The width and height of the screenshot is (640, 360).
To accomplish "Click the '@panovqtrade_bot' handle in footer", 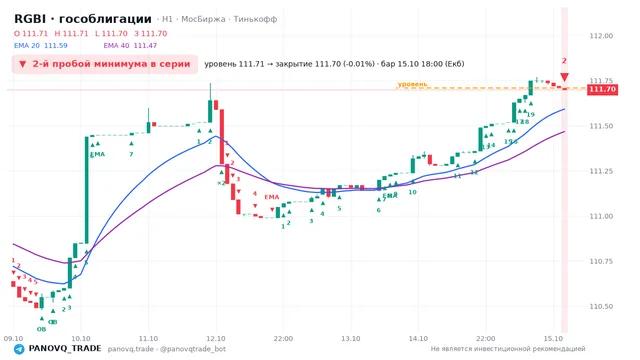I will tap(193, 349).
